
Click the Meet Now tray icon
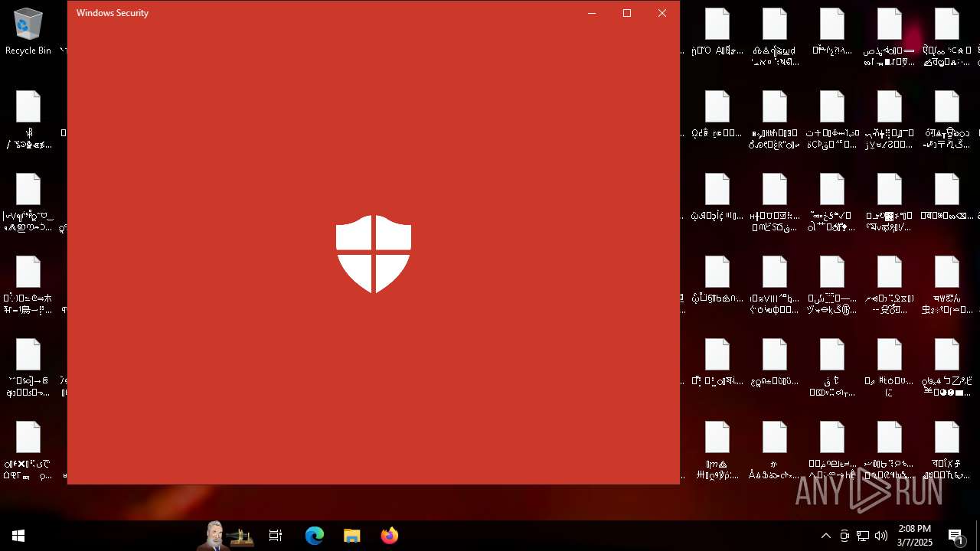844,536
